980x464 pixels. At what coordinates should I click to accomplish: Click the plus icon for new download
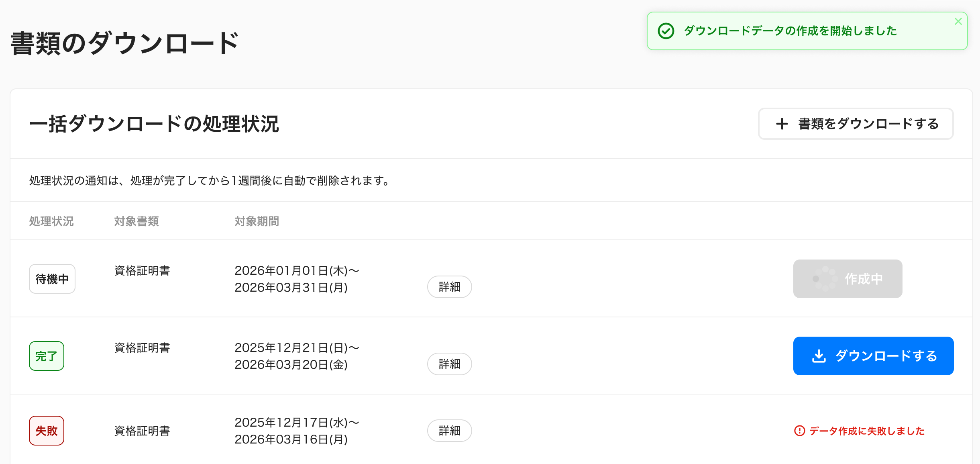[x=782, y=124]
